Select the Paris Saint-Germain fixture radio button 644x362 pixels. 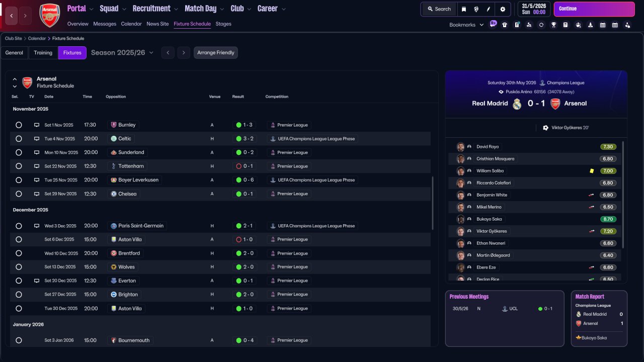19,226
